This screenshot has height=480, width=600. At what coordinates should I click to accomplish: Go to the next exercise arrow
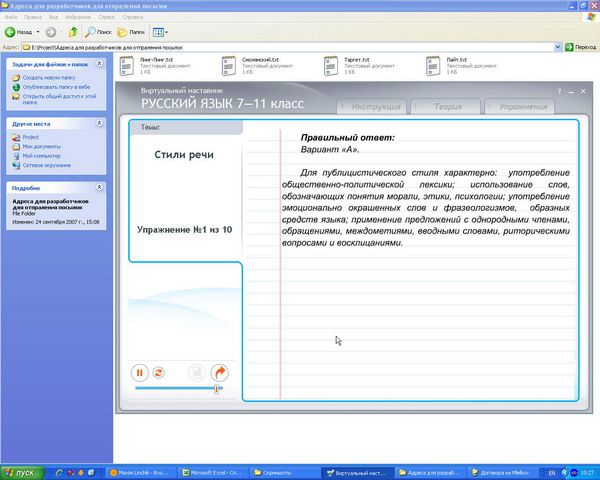pyautogui.click(x=220, y=373)
